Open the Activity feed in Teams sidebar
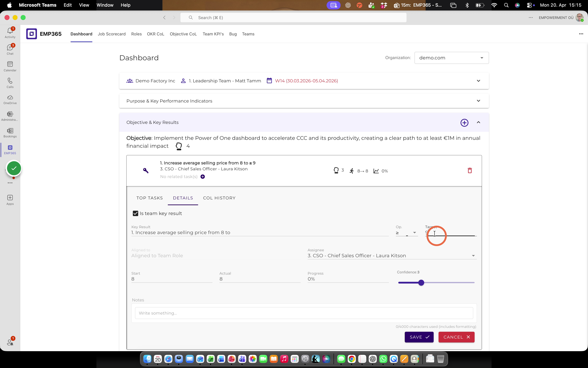 [10, 33]
